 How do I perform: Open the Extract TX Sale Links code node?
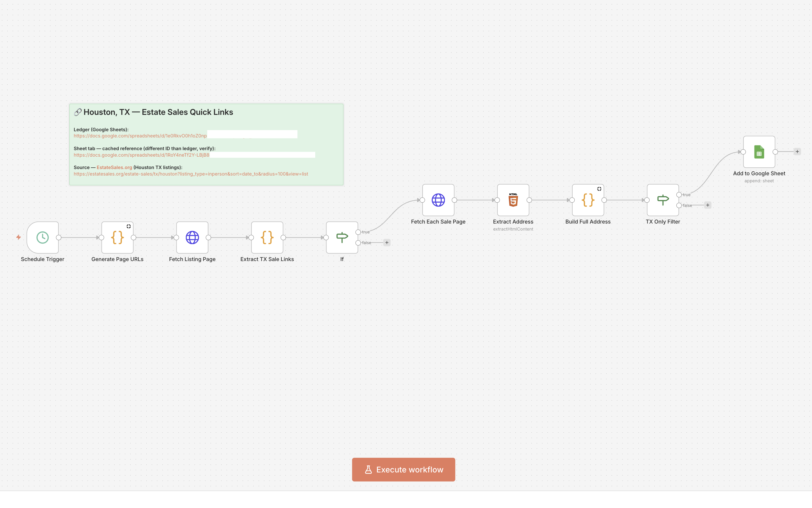click(267, 238)
